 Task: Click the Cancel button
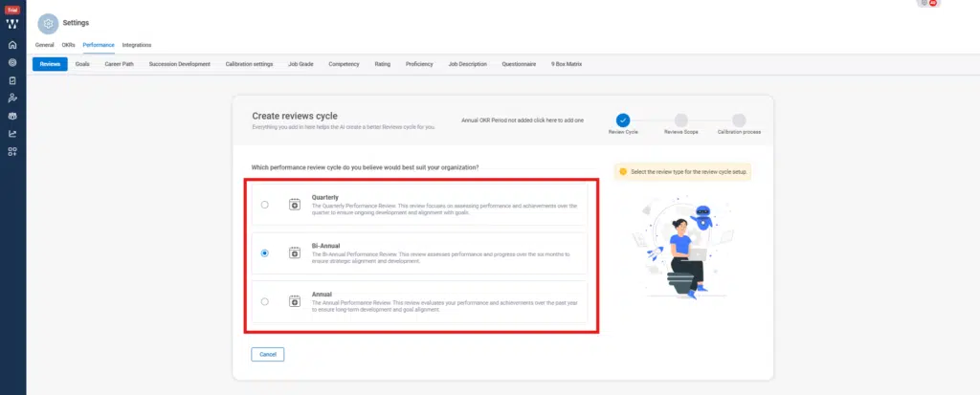pos(267,354)
